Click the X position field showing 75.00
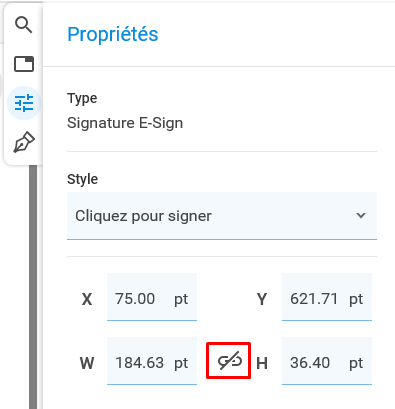The image size is (395, 409). (x=152, y=297)
